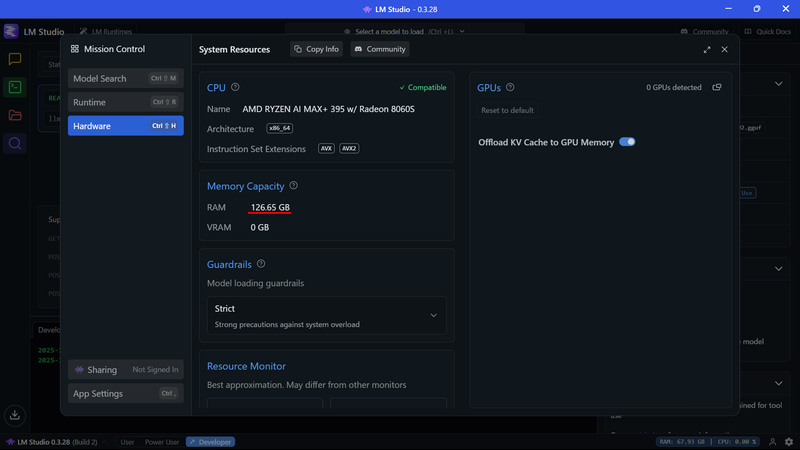Open the status bar settings gear
This screenshot has height=450, width=800.
789,442
